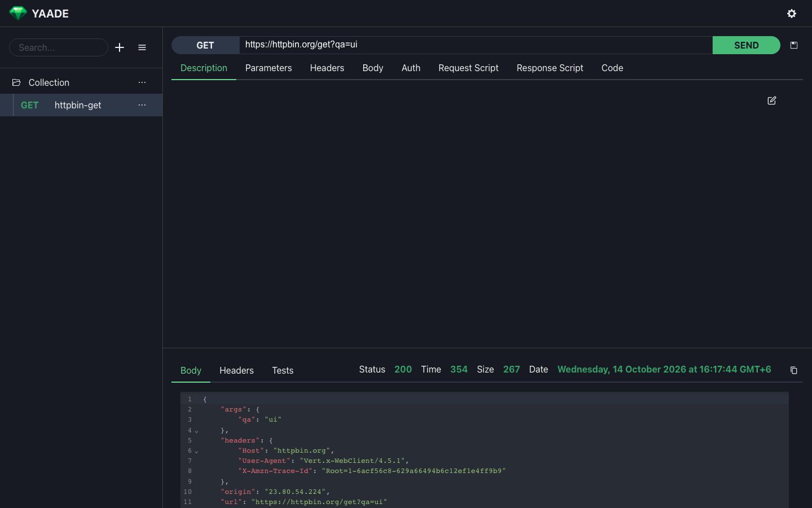Switch to the Parameters tab

(268, 68)
